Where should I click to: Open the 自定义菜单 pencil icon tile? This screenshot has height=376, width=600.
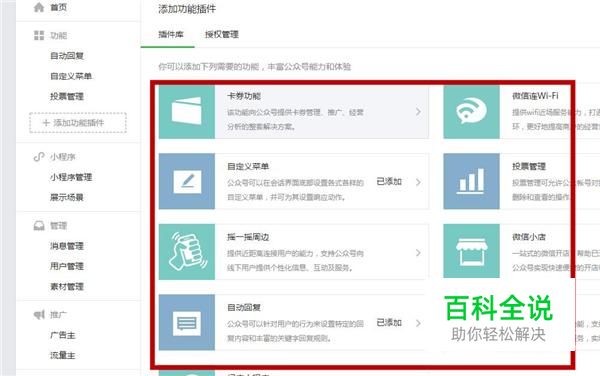click(x=187, y=181)
